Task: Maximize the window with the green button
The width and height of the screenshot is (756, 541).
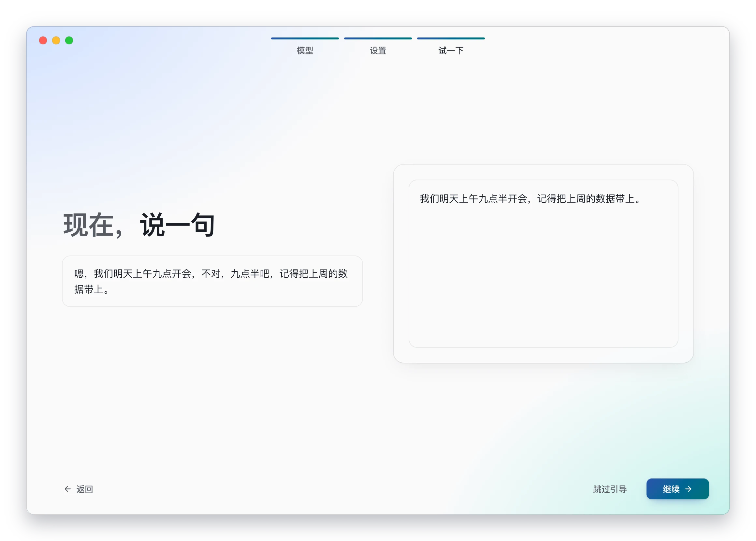Action: (x=69, y=40)
